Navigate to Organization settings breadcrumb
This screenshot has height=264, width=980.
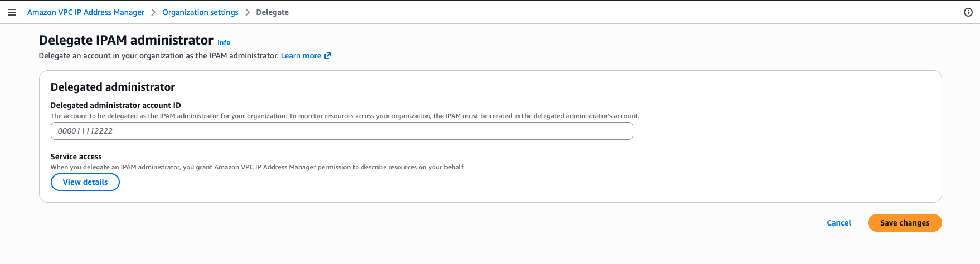pos(200,12)
